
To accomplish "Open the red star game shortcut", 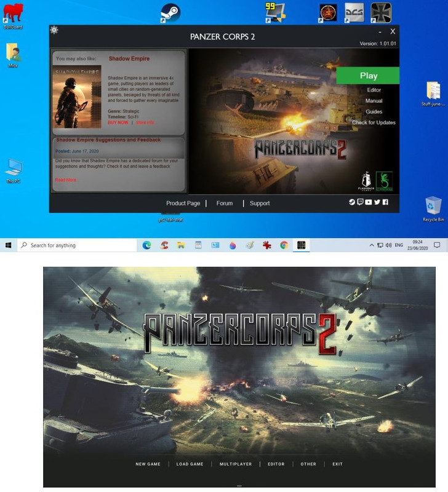I will tap(328, 13).
